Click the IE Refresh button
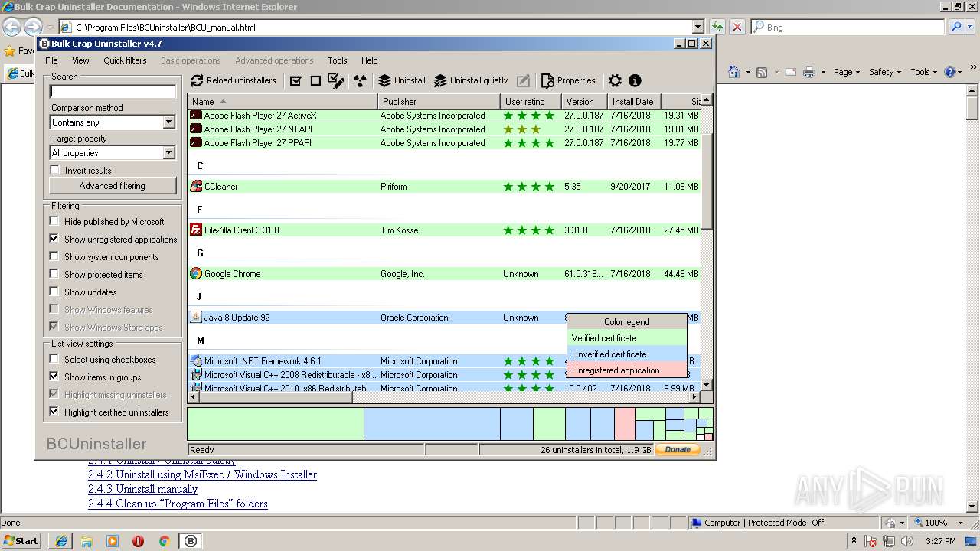The height and width of the screenshot is (551, 980). click(x=717, y=27)
